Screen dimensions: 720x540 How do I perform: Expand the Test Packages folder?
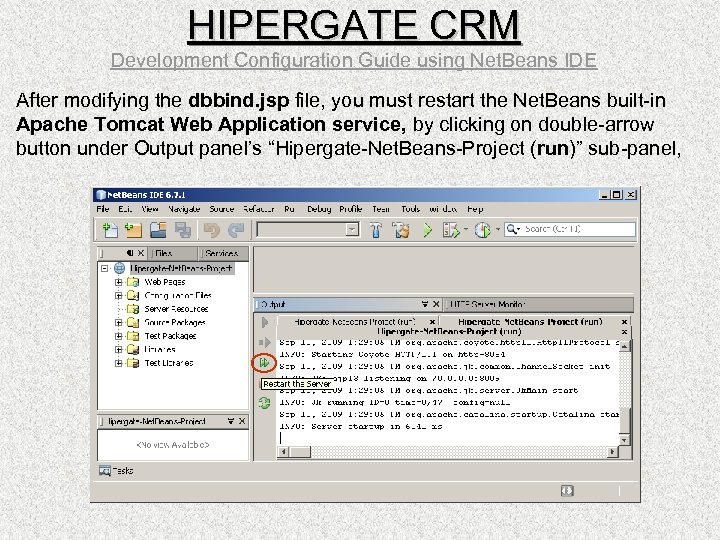pyautogui.click(x=118, y=336)
